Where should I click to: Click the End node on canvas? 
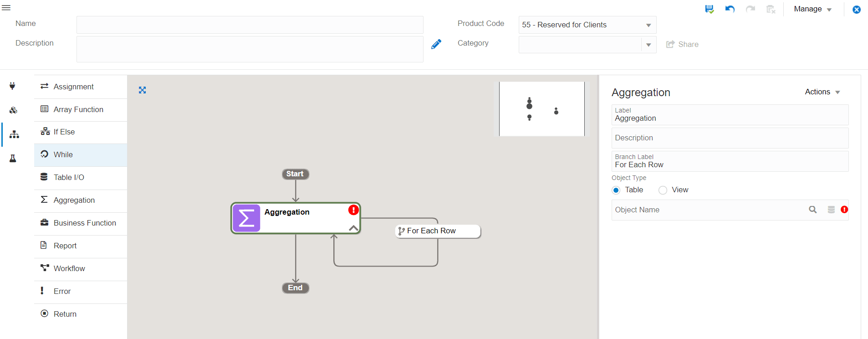click(x=295, y=288)
